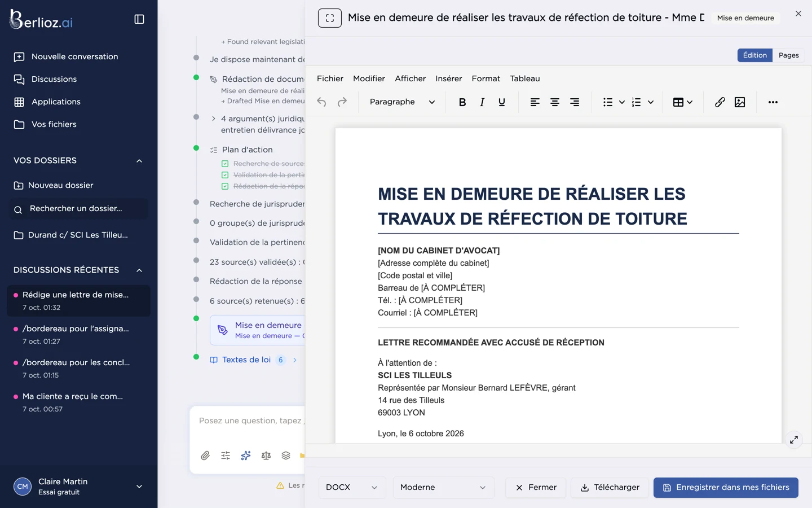This screenshot has width=812, height=508.
Task: Collapse the VOS DOSSIERS section
Action: click(139, 161)
